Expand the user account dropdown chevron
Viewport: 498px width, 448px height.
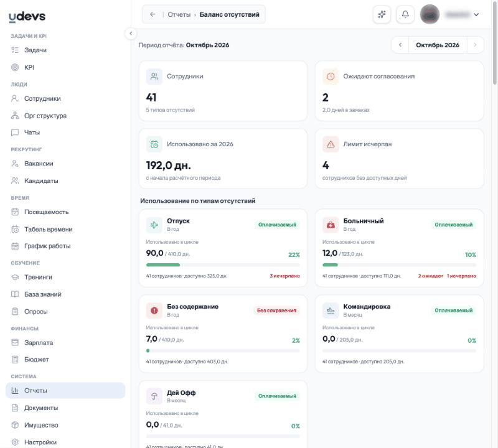point(476,14)
